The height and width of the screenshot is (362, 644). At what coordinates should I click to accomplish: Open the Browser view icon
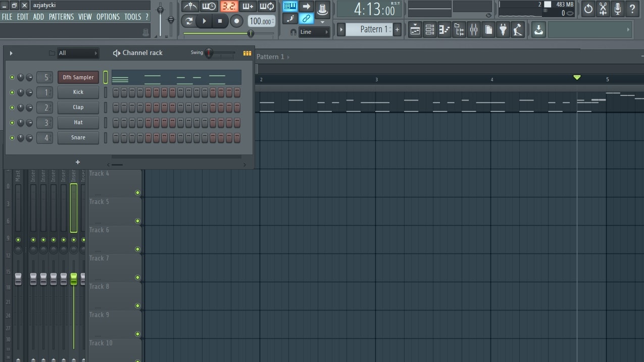pos(459,30)
